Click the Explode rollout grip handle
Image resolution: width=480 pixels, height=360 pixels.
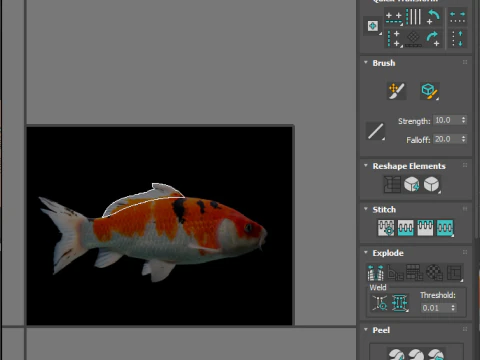465,252
